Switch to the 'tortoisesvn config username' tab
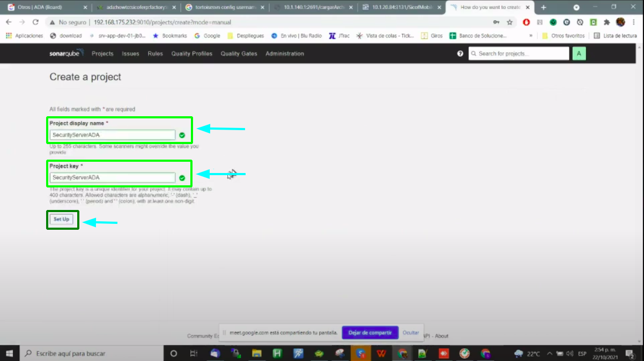This screenshot has width=644, height=361. coord(224,7)
